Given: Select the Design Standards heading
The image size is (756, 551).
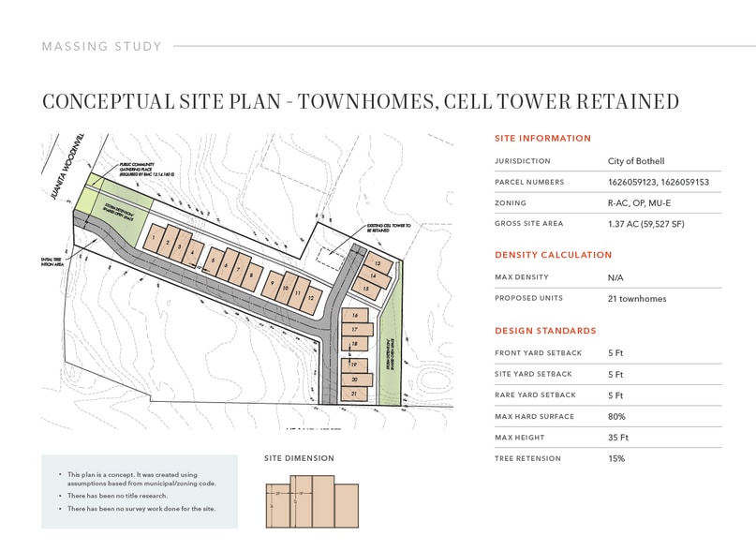Looking at the screenshot, I should [544, 331].
